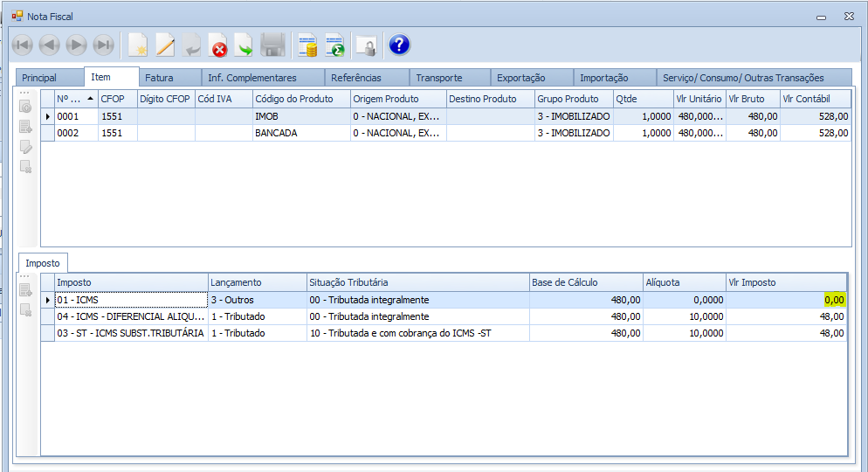
Task: Click the floppy disk save icon
Action: point(273,45)
